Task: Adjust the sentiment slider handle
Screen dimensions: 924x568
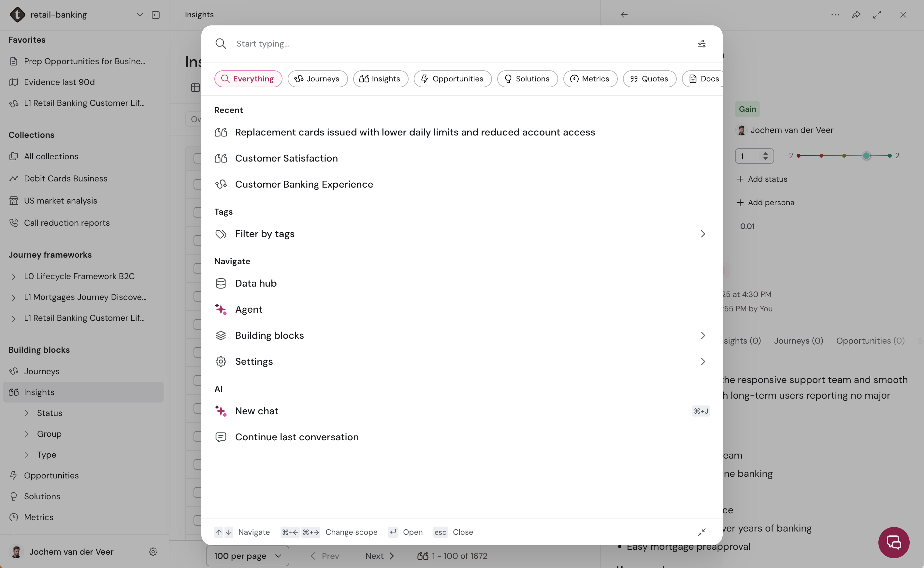Action: coord(866,156)
